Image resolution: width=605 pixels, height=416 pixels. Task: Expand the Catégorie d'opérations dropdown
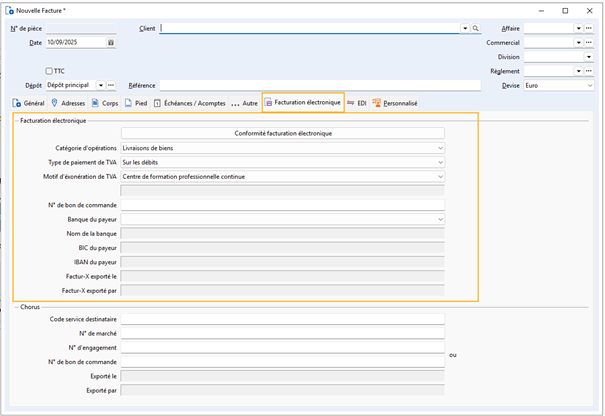point(440,148)
